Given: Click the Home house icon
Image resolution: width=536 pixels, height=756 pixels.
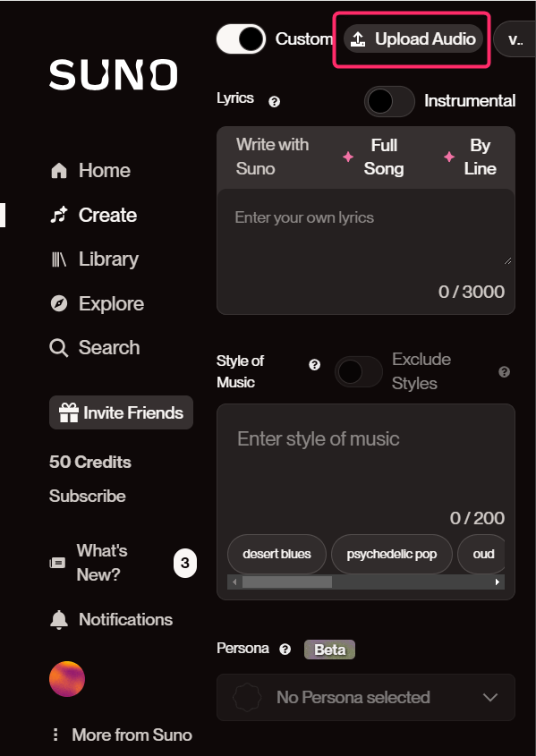Looking at the screenshot, I should 59,171.
